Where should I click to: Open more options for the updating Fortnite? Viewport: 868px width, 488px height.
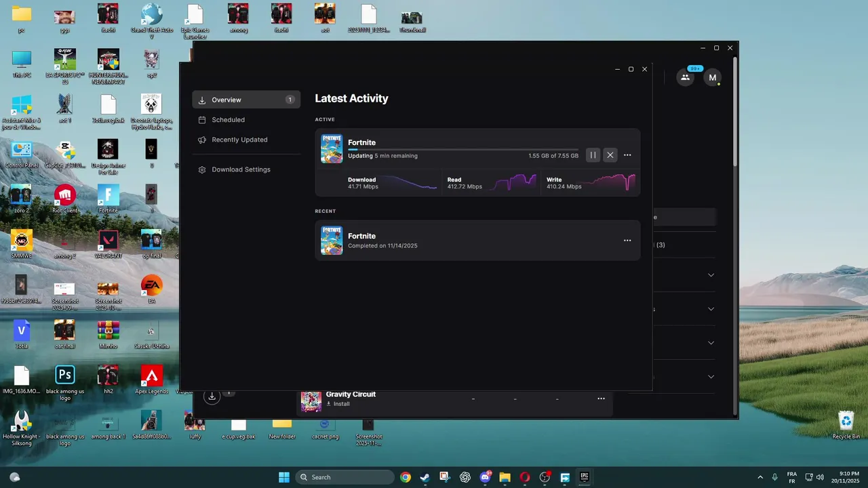[627, 155]
